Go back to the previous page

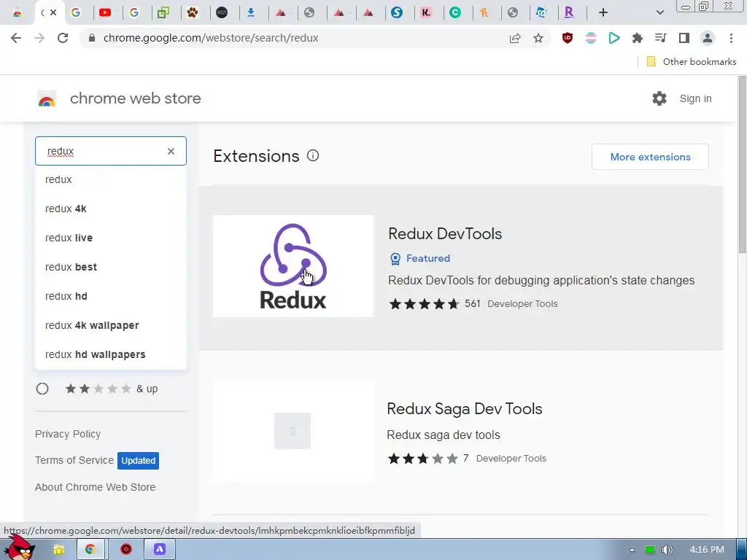(x=16, y=38)
